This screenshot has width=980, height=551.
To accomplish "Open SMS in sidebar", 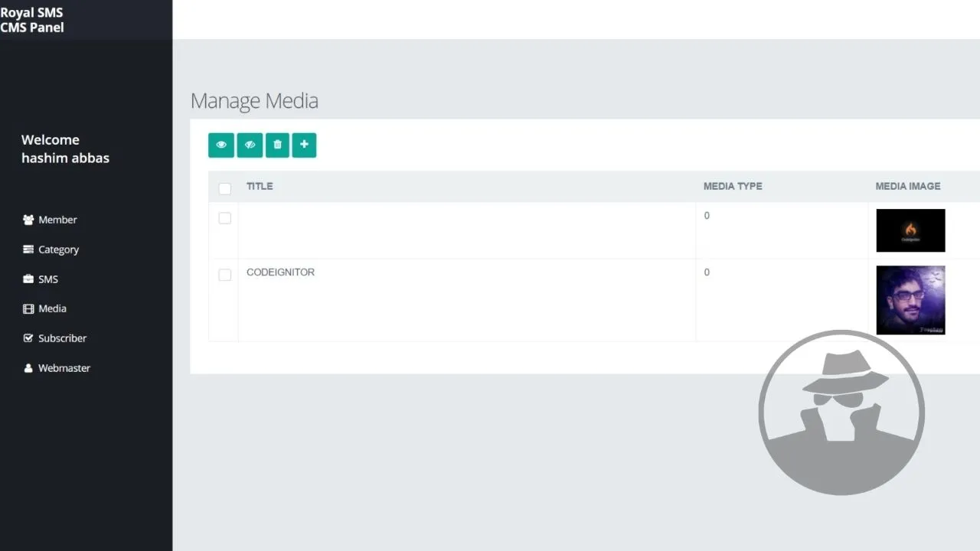I will coord(48,279).
